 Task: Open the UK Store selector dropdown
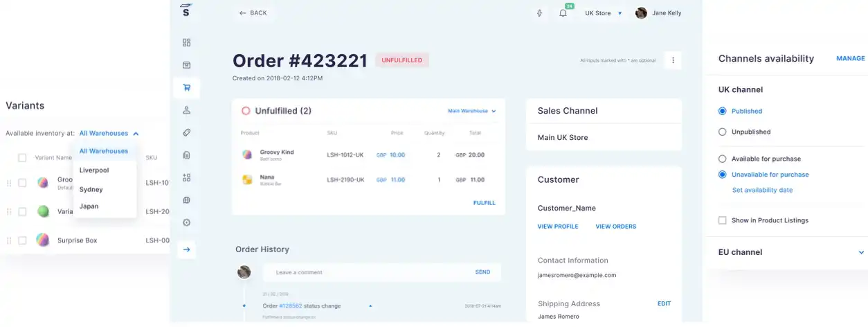point(603,13)
